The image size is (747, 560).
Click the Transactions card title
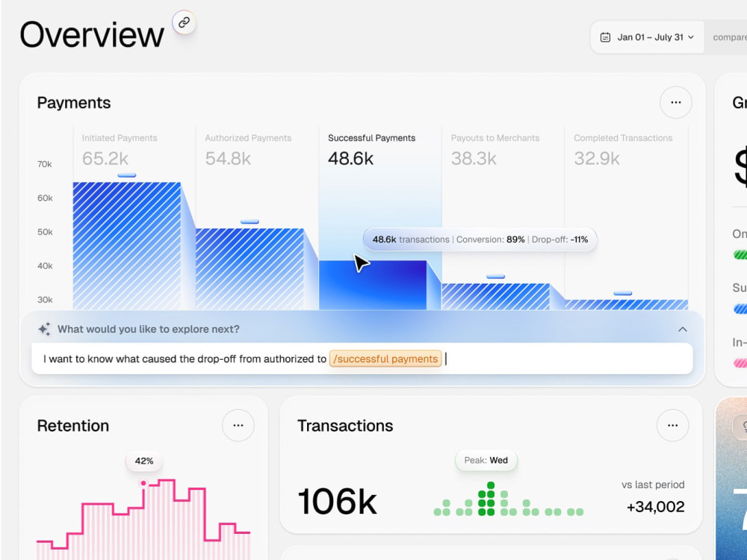pyautogui.click(x=345, y=426)
